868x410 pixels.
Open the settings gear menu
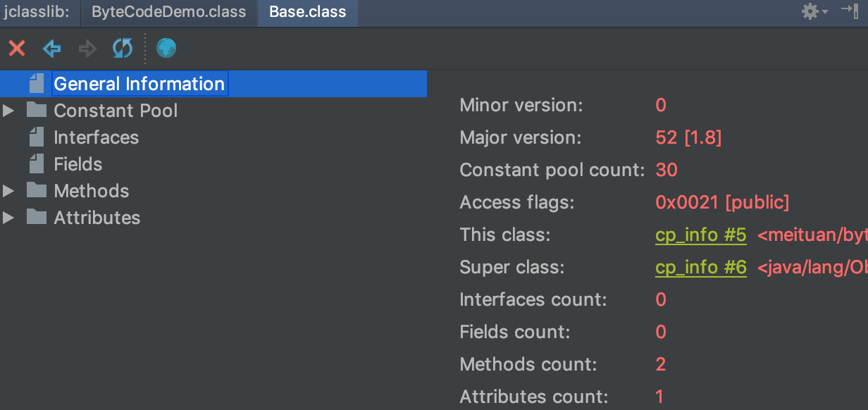pos(814,12)
